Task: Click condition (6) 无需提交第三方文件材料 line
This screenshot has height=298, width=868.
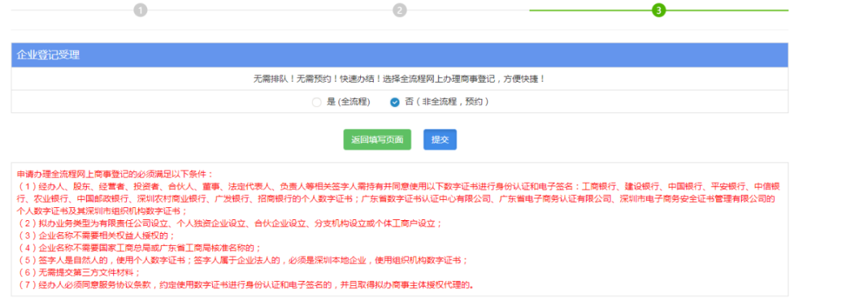Action: [79, 272]
